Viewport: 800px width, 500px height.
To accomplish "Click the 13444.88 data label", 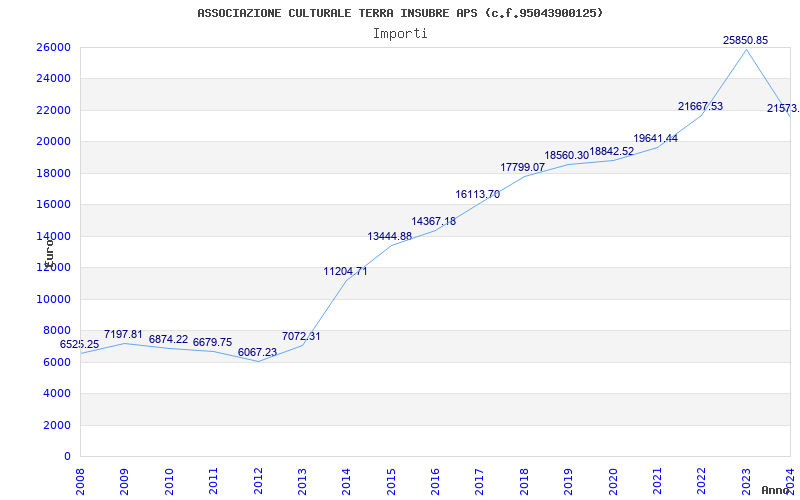I will tap(390, 236).
